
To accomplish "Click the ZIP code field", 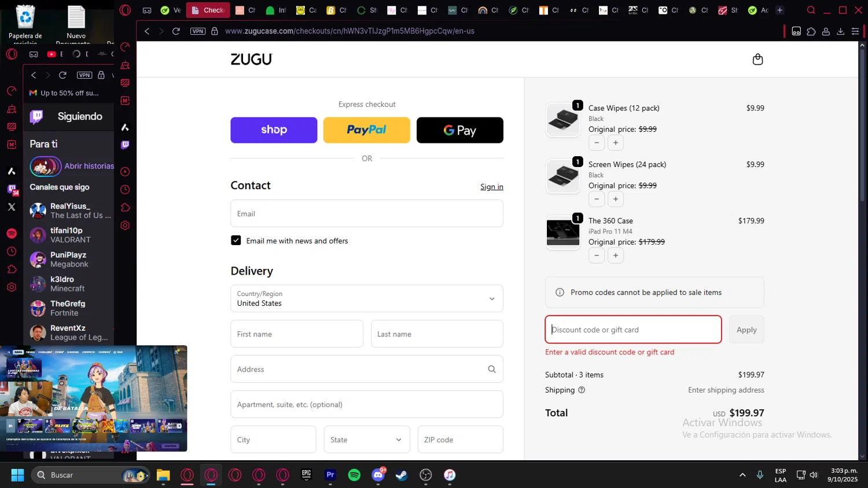I will coord(461,439).
